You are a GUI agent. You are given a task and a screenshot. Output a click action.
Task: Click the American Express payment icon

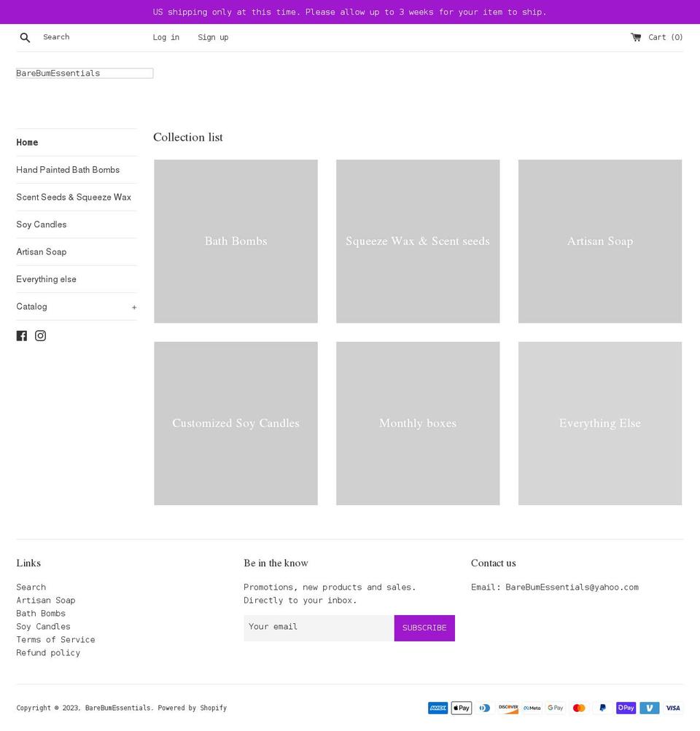point(438,708)
